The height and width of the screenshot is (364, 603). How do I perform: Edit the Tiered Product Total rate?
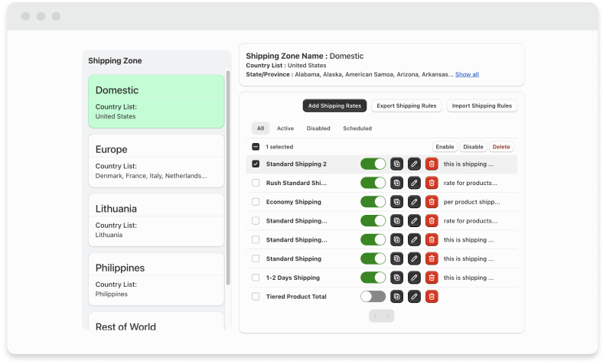point(414,296)
